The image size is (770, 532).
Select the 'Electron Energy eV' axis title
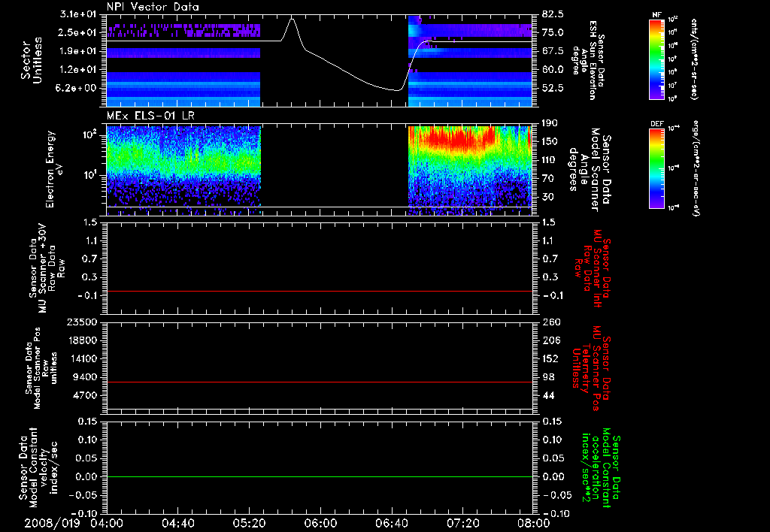pos(56,169)
